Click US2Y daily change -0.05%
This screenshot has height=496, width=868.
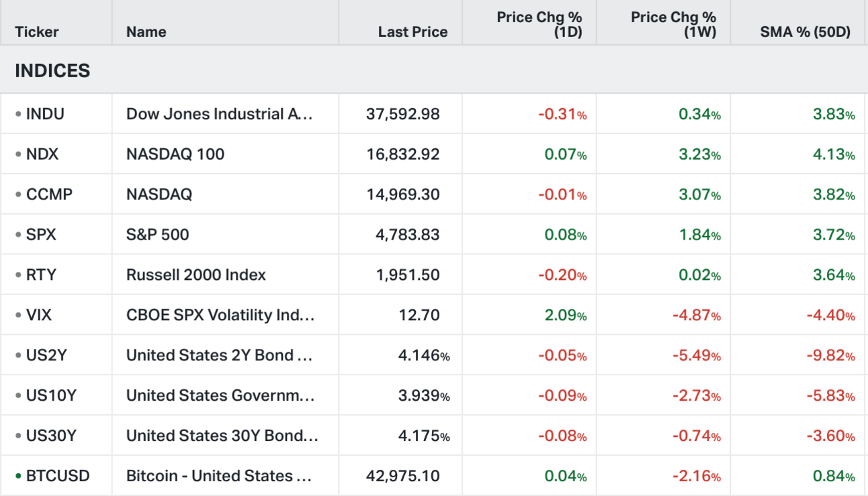click(x=562, y=356)
